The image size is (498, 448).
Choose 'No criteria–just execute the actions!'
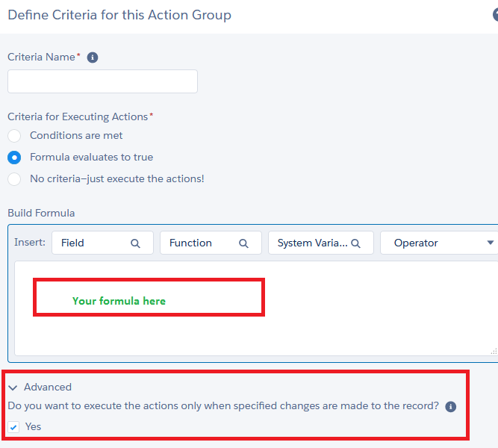pyautogui.click(x=14, y=179)
